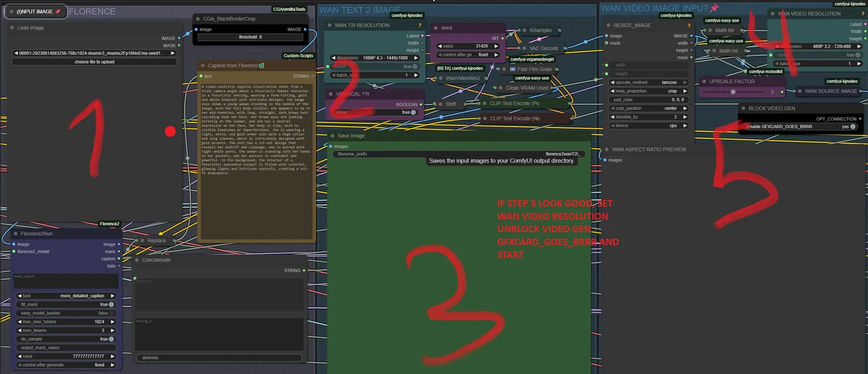Click green icon on Caption from Florence title

tap(262, 66)
